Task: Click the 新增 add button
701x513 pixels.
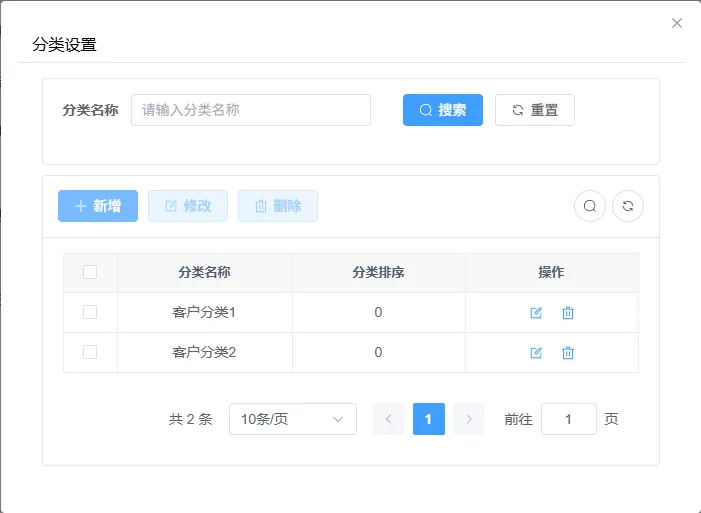Action: [x=98, y=206]
